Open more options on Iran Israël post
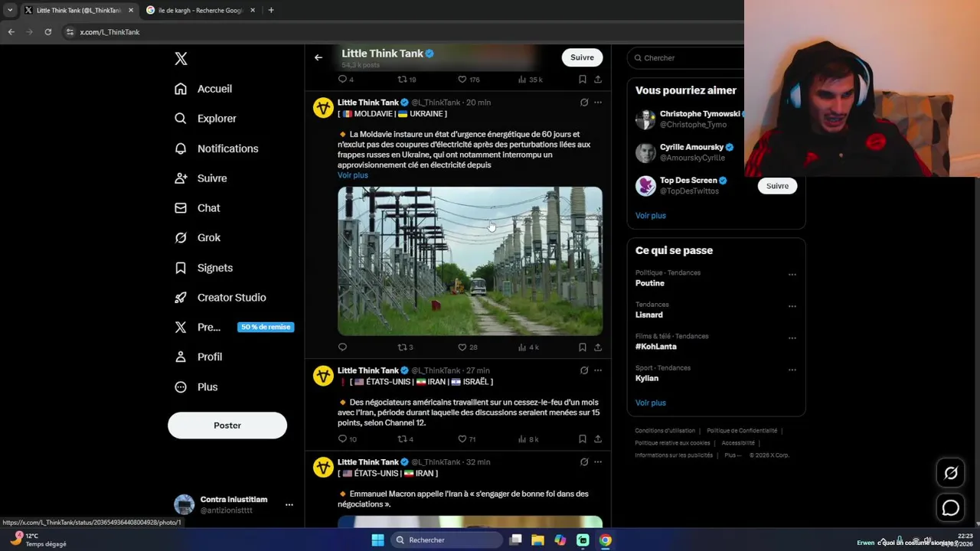Image resolution: width=980 pixels, height=551 pixels. [x=598, y=370]
